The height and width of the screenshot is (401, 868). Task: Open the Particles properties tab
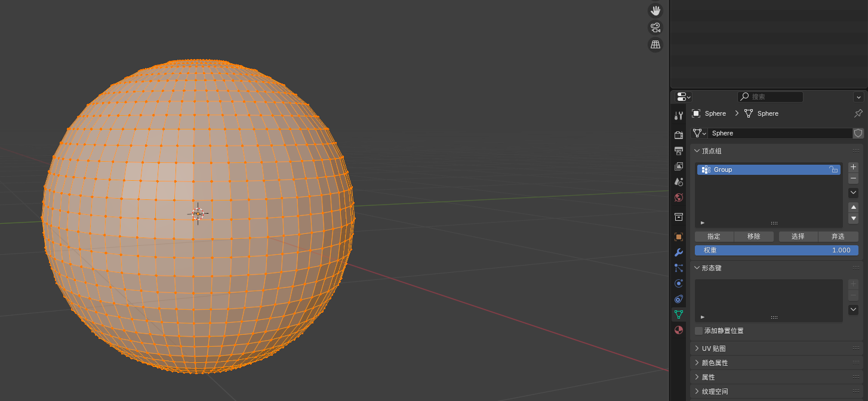click(x=679, y=268)
